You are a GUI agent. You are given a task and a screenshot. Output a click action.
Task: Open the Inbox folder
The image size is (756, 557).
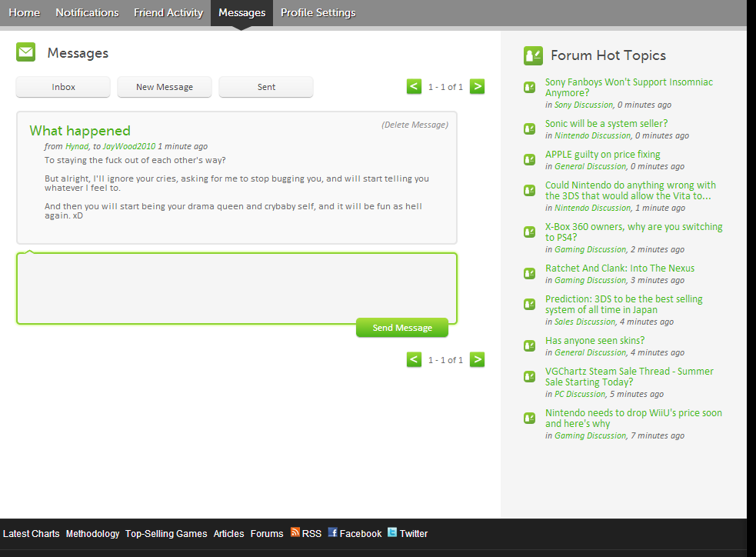pos(63,87)
